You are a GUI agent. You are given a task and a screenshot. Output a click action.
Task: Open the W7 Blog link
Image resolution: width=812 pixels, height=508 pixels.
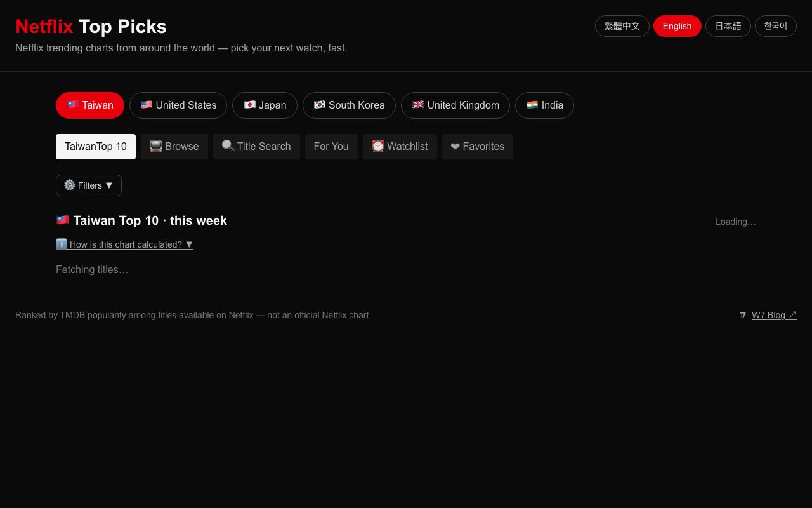(x=774, y=315)
